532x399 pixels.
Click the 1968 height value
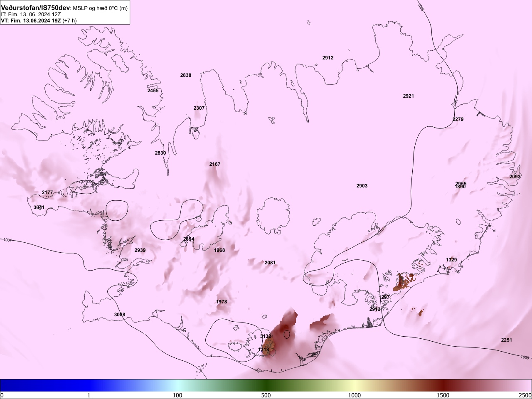point(219,250)
